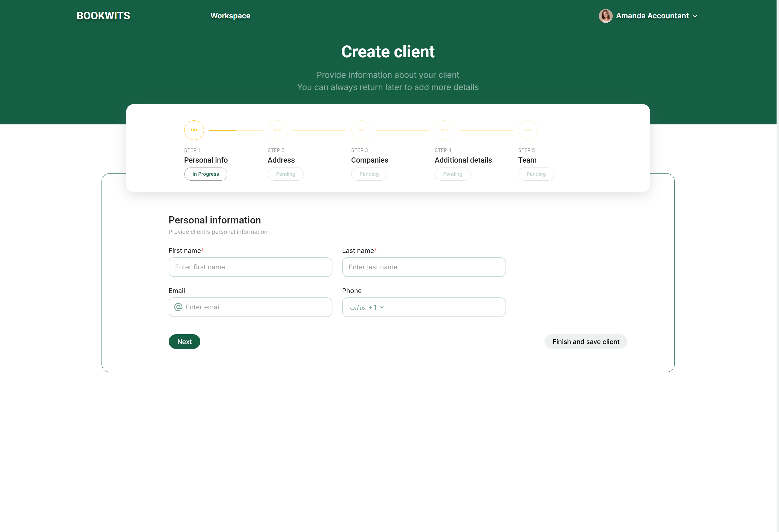Click the Amanda Accountant name

(652, 16)
